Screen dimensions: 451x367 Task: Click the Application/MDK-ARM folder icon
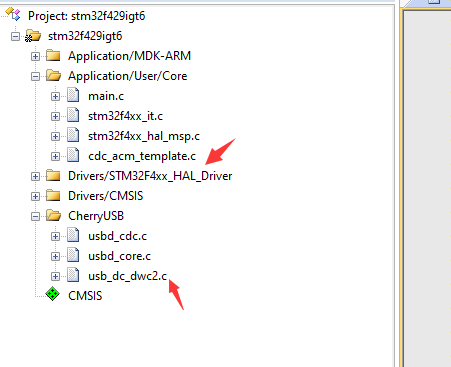[x=53, y=55]
